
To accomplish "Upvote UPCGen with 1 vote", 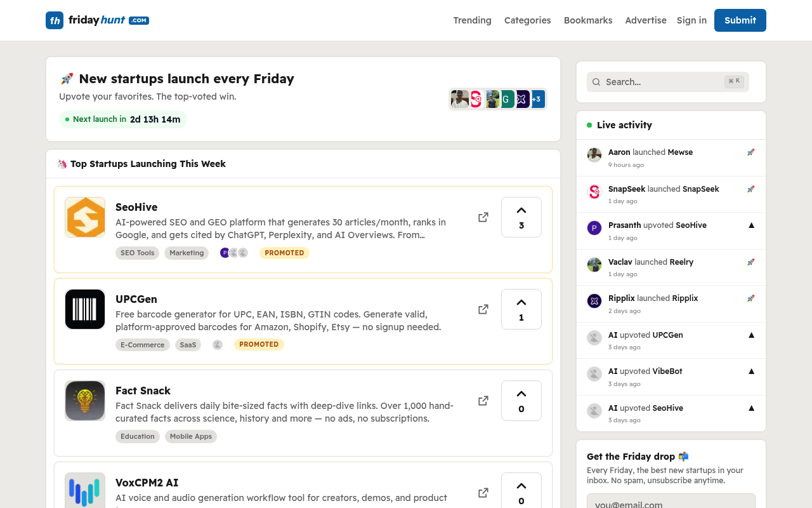I will pos(521,309).
